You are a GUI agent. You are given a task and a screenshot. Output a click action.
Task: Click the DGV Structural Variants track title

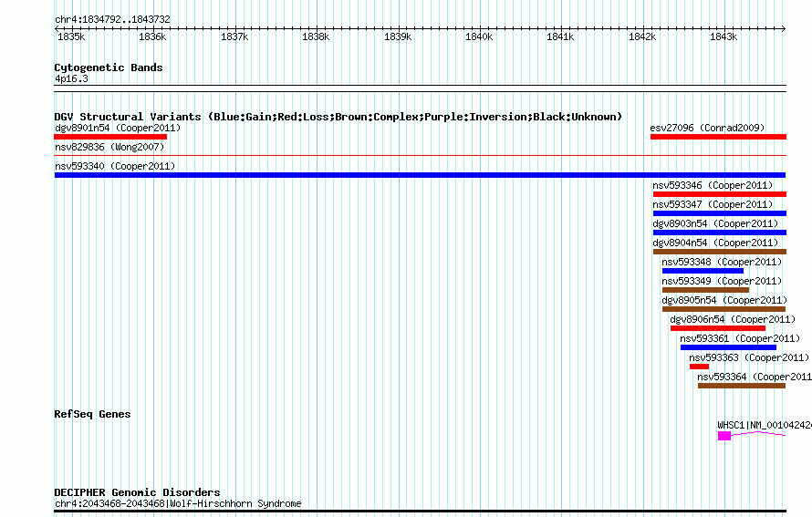click(x=338, y=117)
